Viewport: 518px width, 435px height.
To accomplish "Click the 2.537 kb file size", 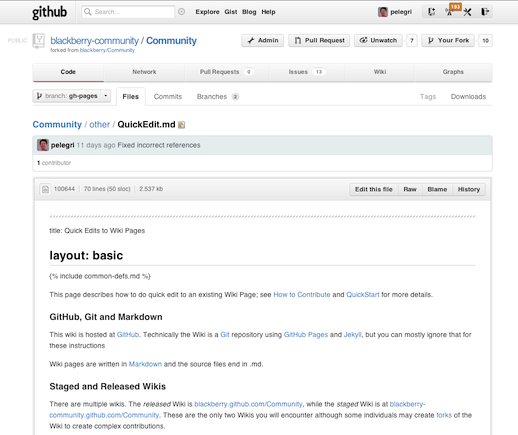I will click(x=151, y=189).
